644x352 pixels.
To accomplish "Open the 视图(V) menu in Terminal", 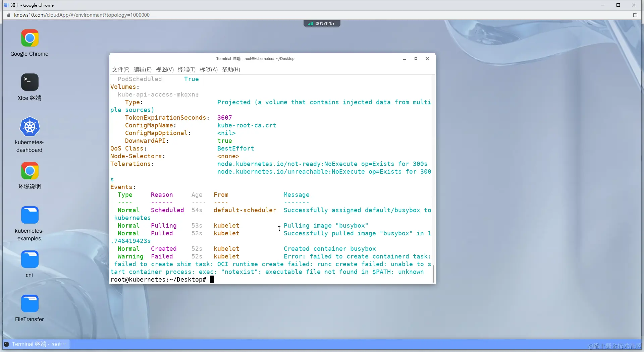I will click(165, 69).
